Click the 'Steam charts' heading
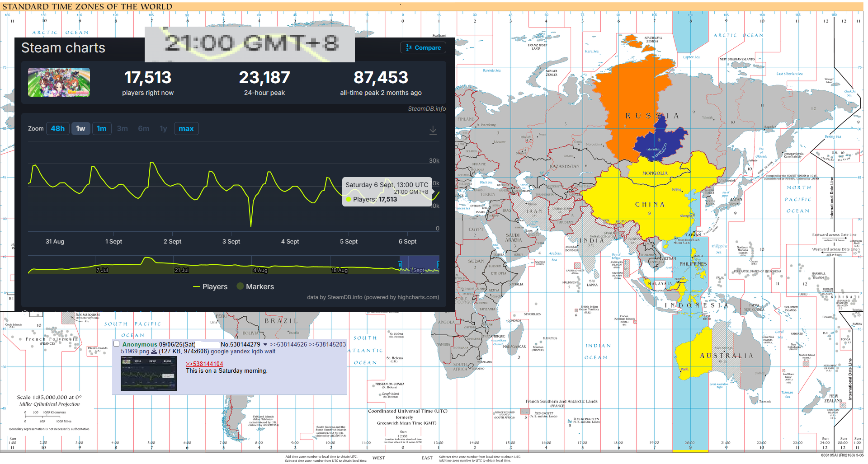Image resolution: width=868 pixels, height=464 pixels. point(63,48)
